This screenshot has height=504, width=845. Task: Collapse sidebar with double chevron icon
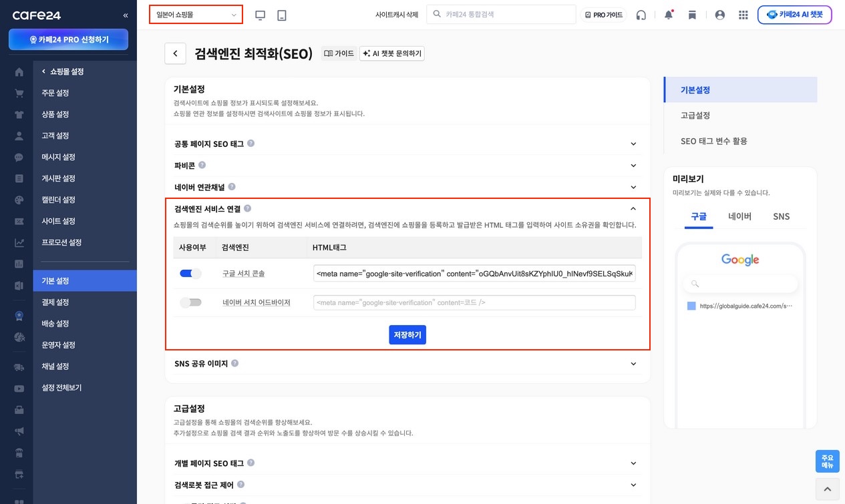tap(126, 15)
